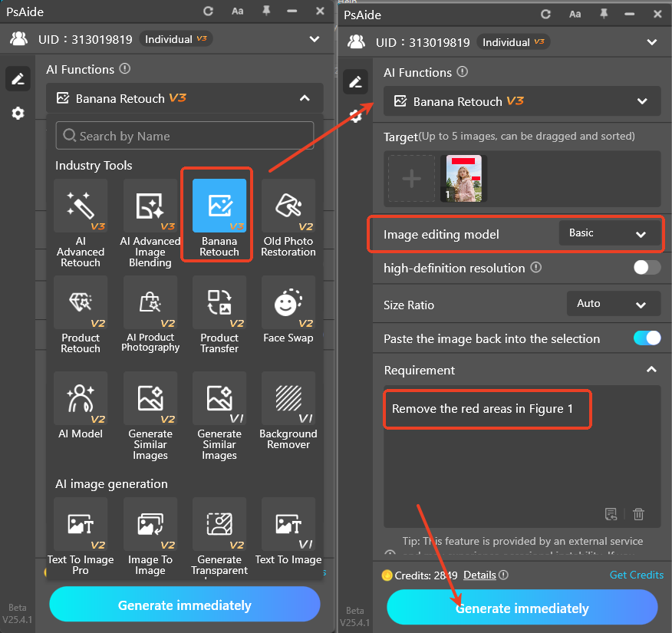
Task: Select the Generate Transparent tool
Action: point(219,526)
